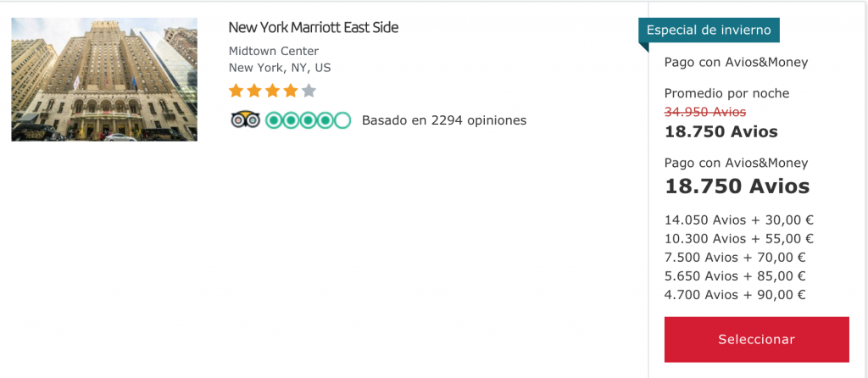Click Basado en 2294 opiniones reviews link
Image resolution: width=868 pixels, height=378 pixels.
click(x=444, y=120)
